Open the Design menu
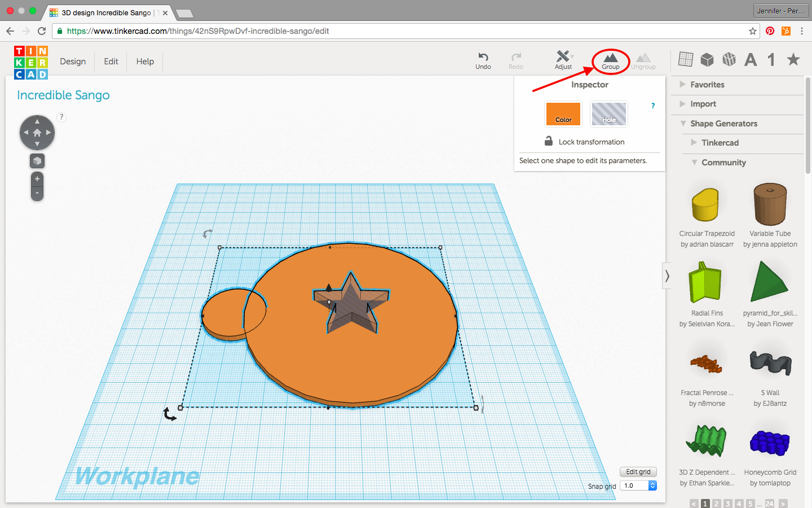This screenshot has width=812, height=508. 73,62
